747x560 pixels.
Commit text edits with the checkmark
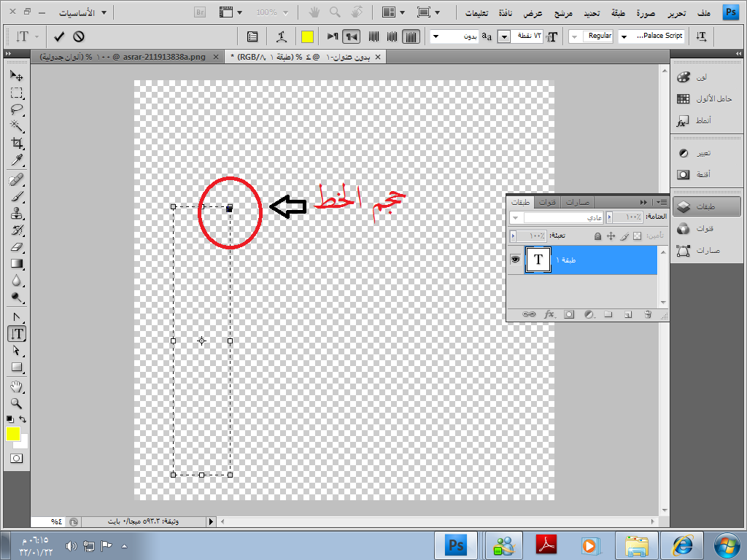(58, 36)
